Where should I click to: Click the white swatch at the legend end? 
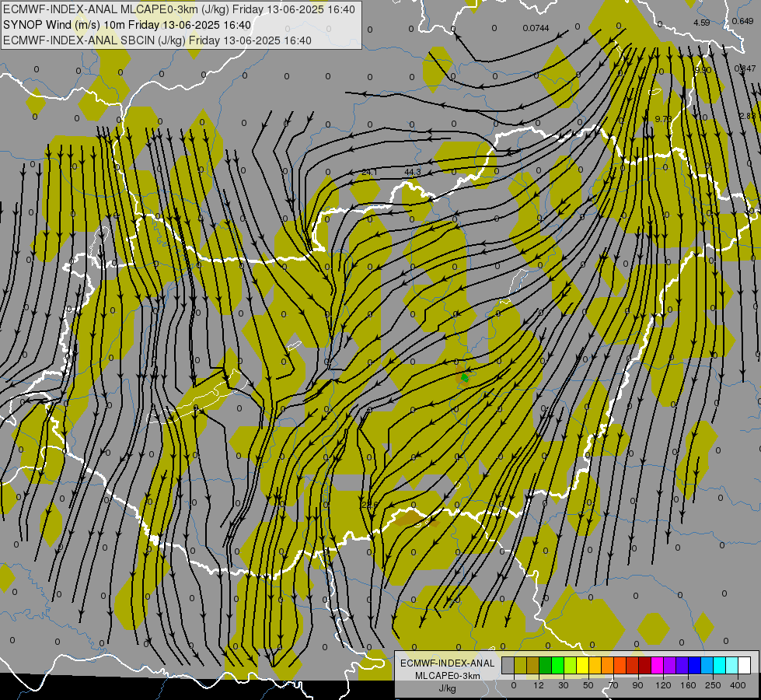[744, 665]
